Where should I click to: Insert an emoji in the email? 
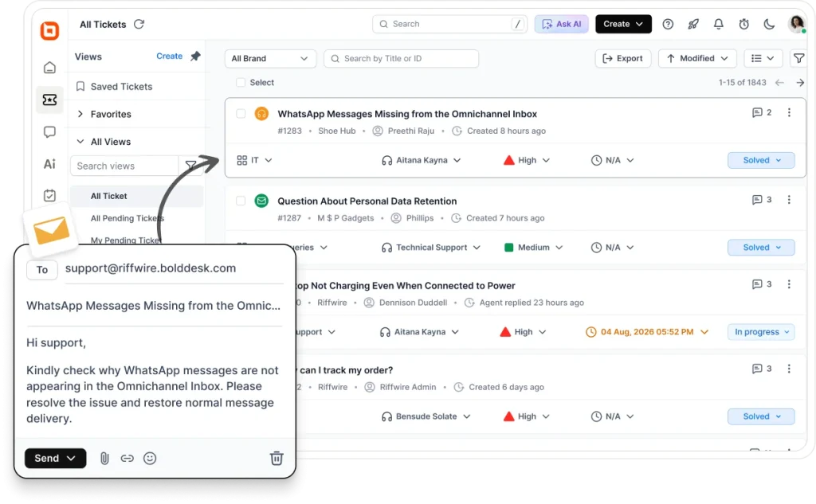coord(150,459)
